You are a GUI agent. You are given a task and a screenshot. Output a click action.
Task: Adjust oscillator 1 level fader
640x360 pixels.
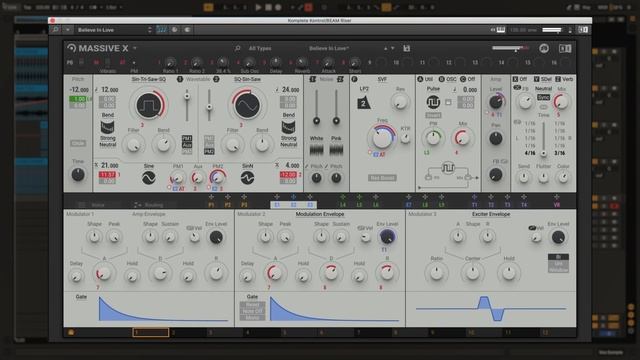(187, 97)
